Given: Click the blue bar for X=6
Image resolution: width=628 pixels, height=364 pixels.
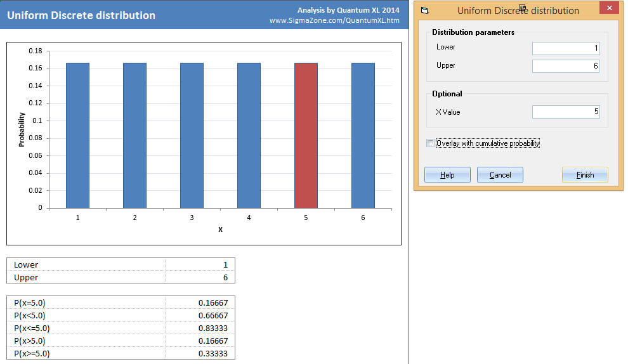Looking at the screenshot, I should (363, 135).
